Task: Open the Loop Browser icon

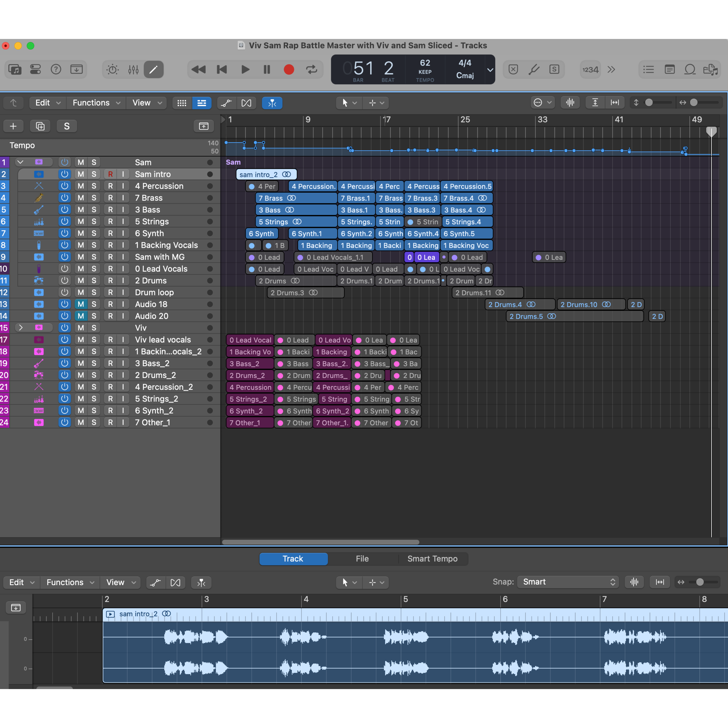Action: click(x=690, y=69)
